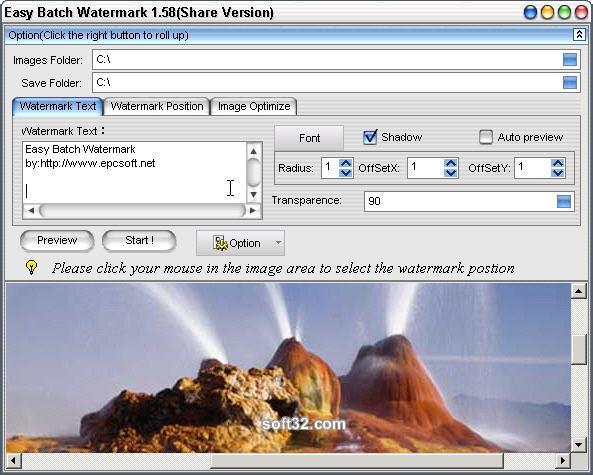Image resolution: width=593 pixels, height=475 pixels.
Task: Increase the OffSetY value
Action: click(558, 163)
